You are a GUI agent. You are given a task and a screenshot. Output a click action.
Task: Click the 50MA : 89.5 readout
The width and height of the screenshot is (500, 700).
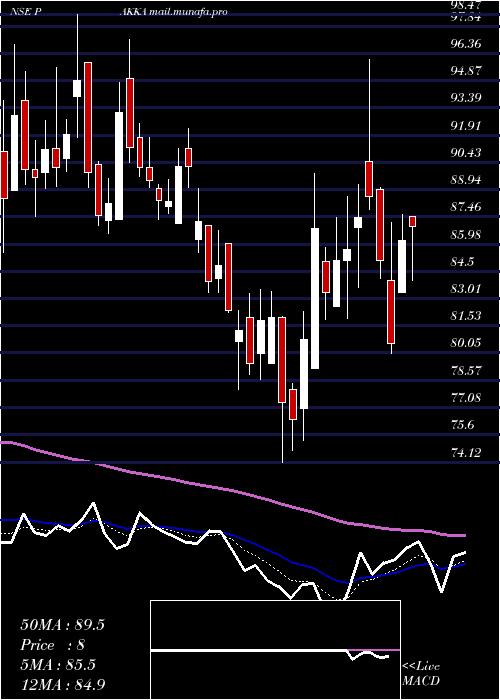(62, 625)
